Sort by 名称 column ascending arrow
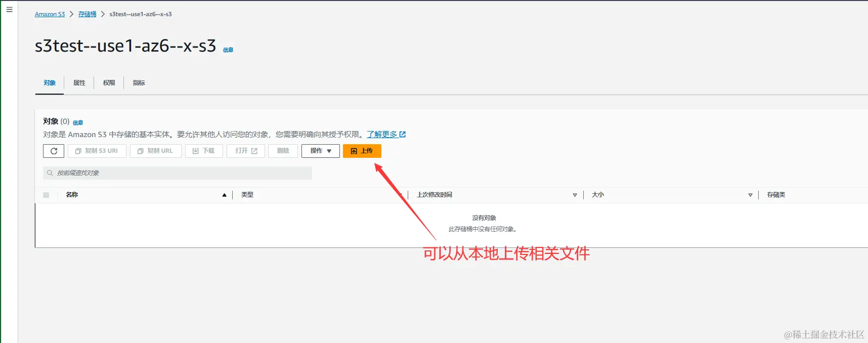This screenshot has width=868, height=343. (x=224, y=195)
